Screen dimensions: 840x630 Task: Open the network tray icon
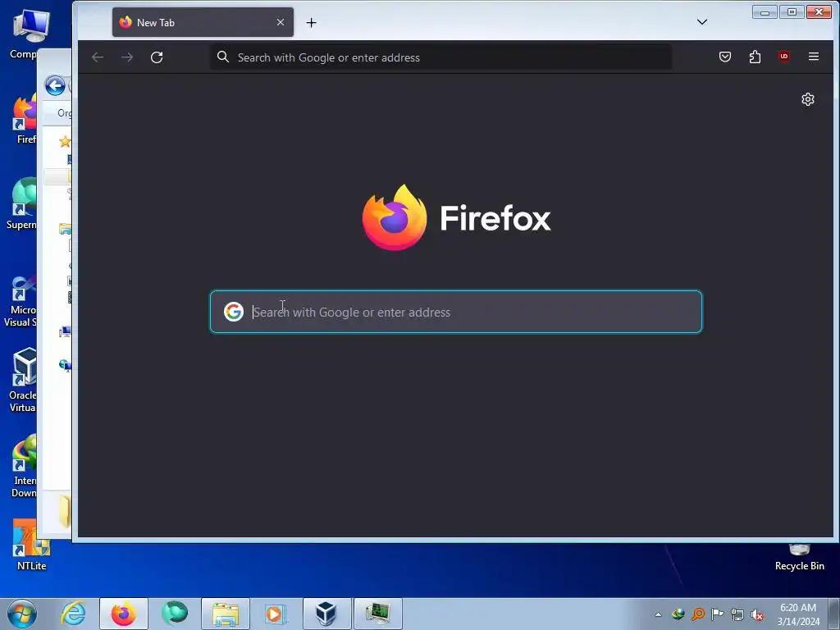[737, 614]
